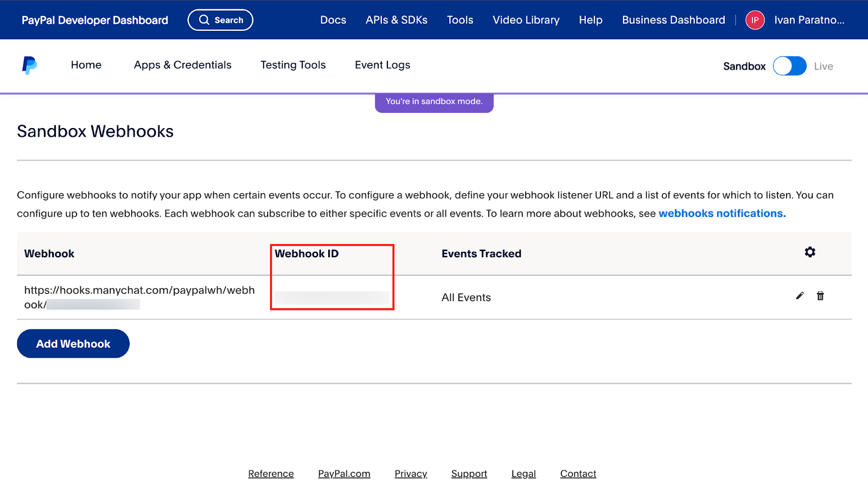This screenshot has width=868, height=490.
Task: Click the Support footer link
Action: pyautogui.click(x=469, y=474)
